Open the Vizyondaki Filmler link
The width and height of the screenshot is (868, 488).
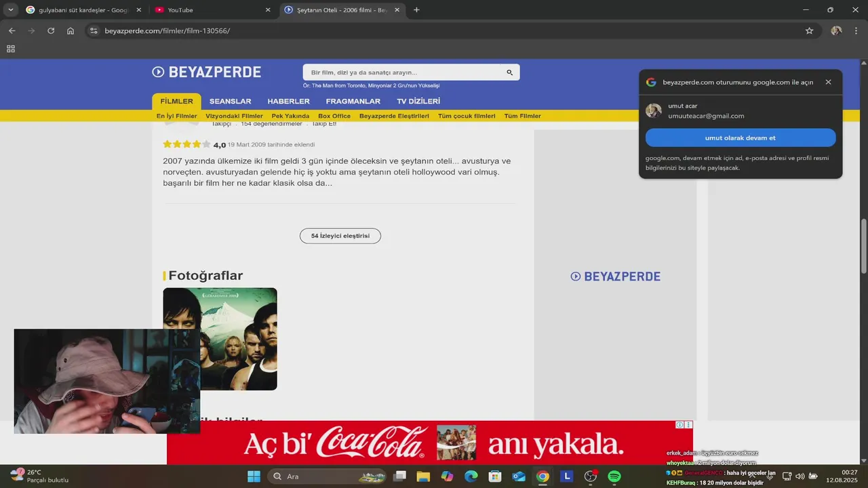234,116
